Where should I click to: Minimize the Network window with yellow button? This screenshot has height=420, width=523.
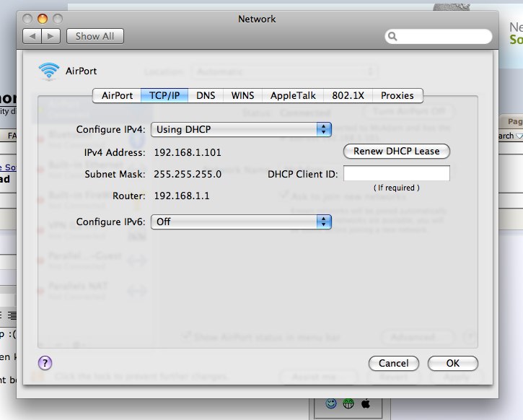43,19
